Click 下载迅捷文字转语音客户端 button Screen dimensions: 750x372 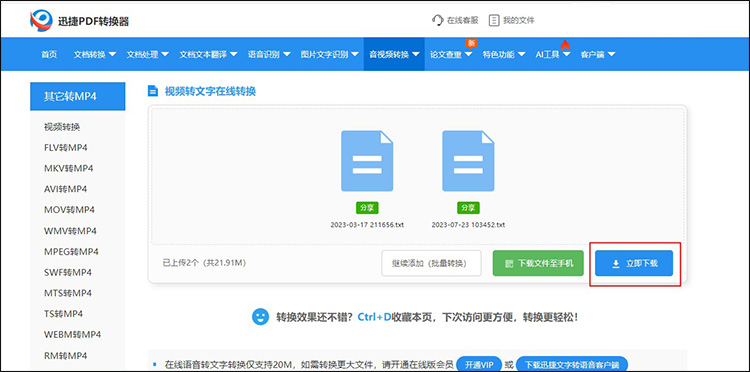[x=572, y=364]
